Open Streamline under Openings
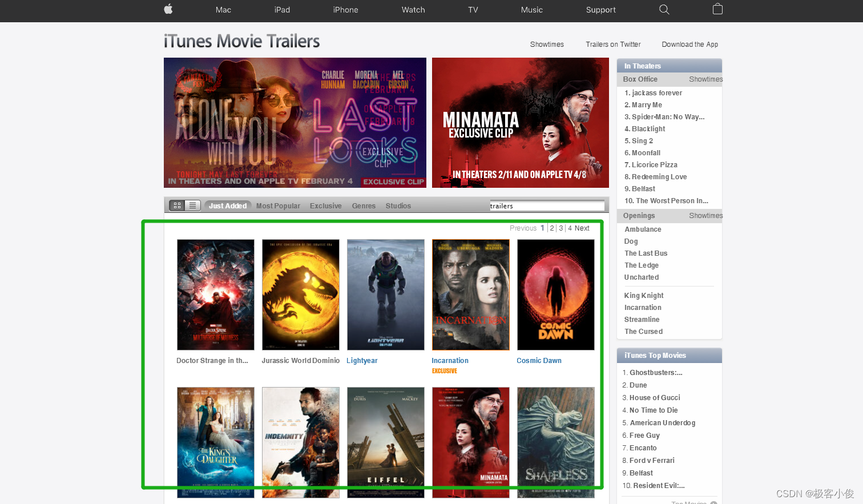863x504 pixels. [x=642, y=320]
